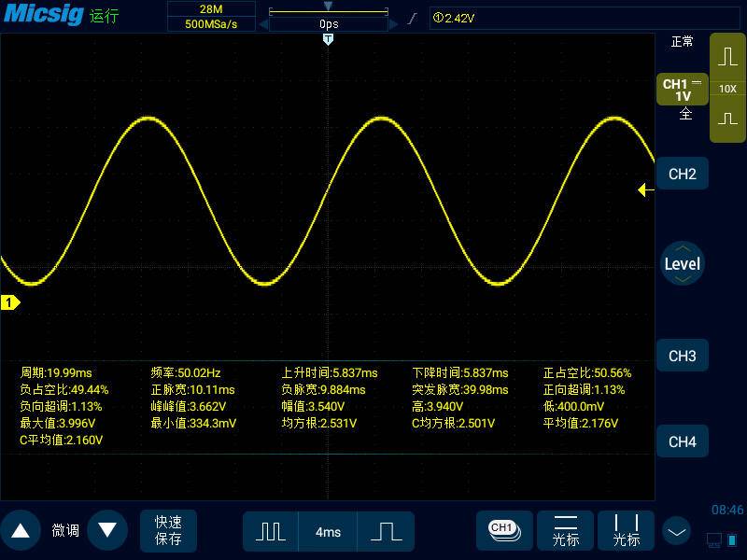747x560 pixels.
Task: Tap the Micsig logo
Action: tap(44, 14)
